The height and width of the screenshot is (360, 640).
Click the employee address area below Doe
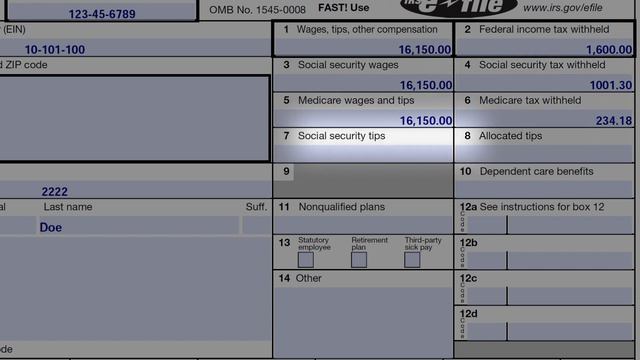tap(135, 288)
